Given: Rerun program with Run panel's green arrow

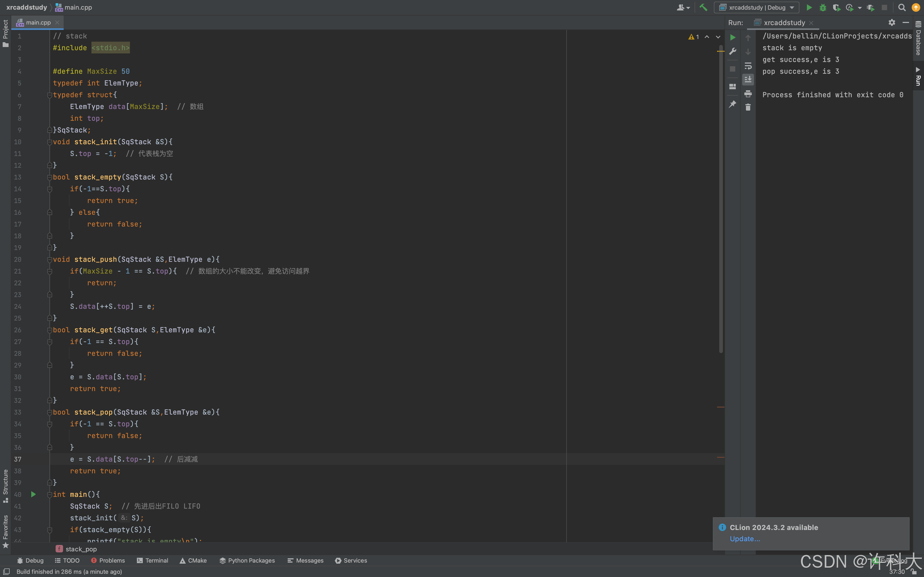Looking at the screenshot, I should coord(732,37).
